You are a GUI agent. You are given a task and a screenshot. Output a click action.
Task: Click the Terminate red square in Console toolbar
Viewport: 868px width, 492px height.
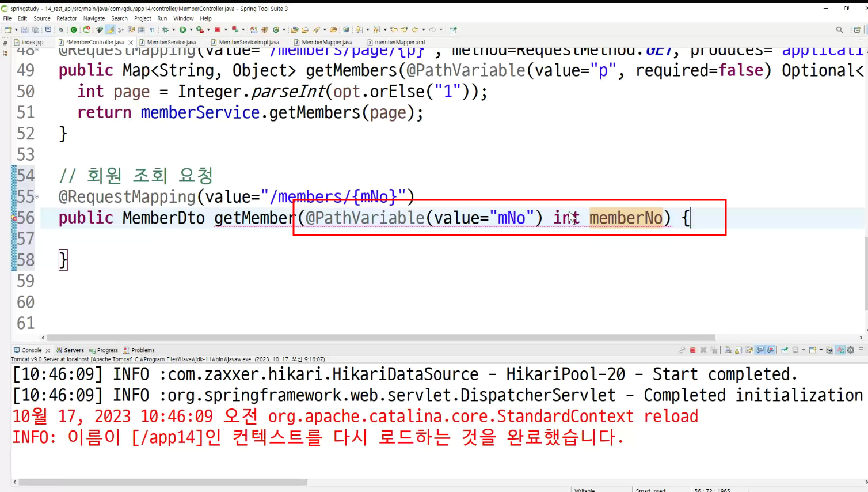(x=693, y=350)
